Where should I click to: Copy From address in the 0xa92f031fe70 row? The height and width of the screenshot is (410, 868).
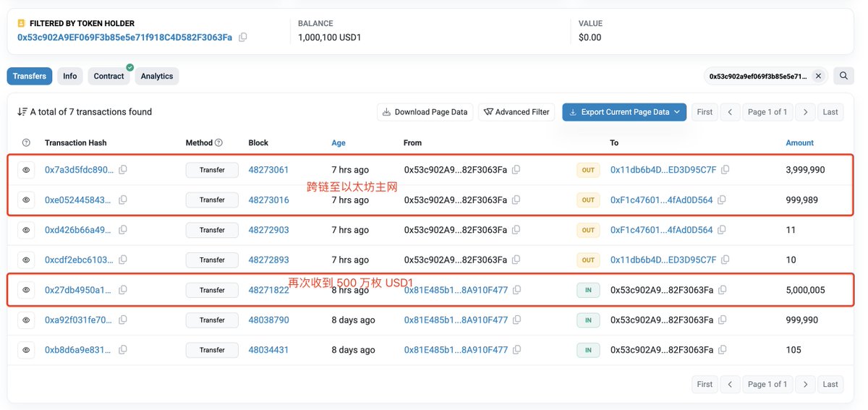pos(516,320)
